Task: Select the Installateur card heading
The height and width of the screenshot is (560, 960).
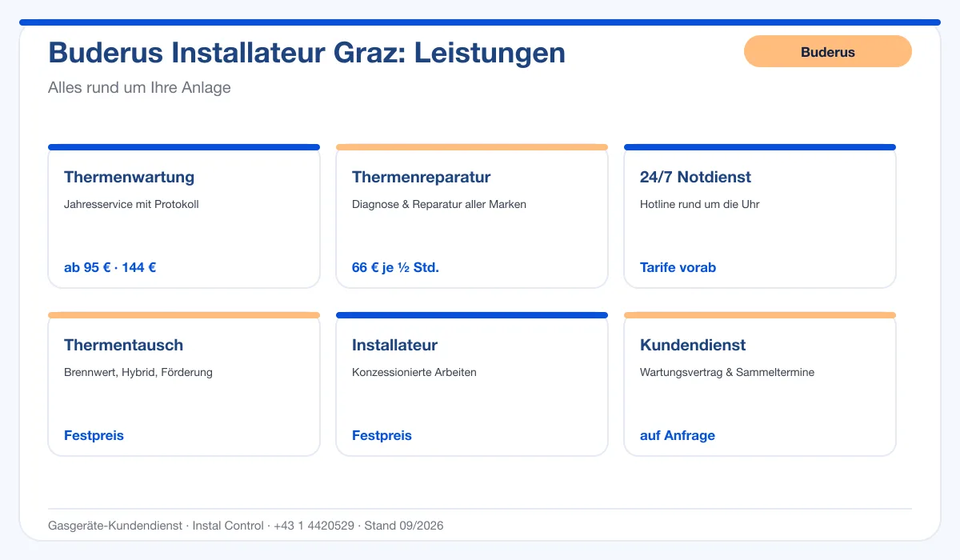Action: coord(395,345)
